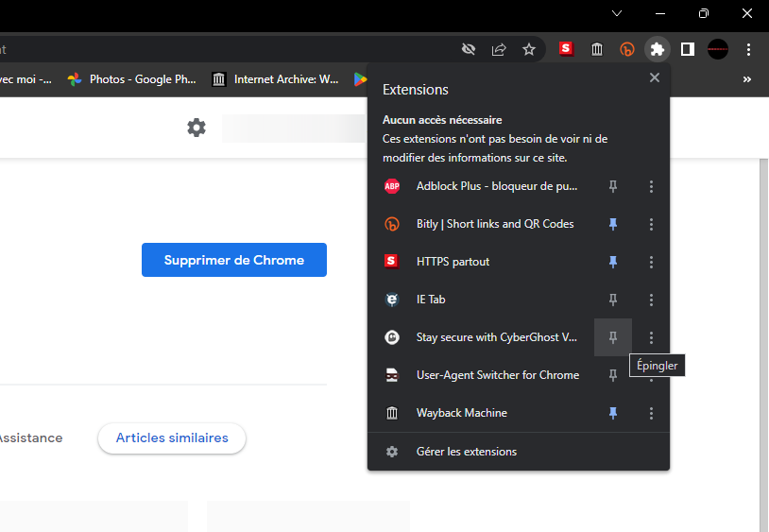Minimize the Chrome window
Image resolution: width=769 pixels, height=532 pixels.
point(660,13)
